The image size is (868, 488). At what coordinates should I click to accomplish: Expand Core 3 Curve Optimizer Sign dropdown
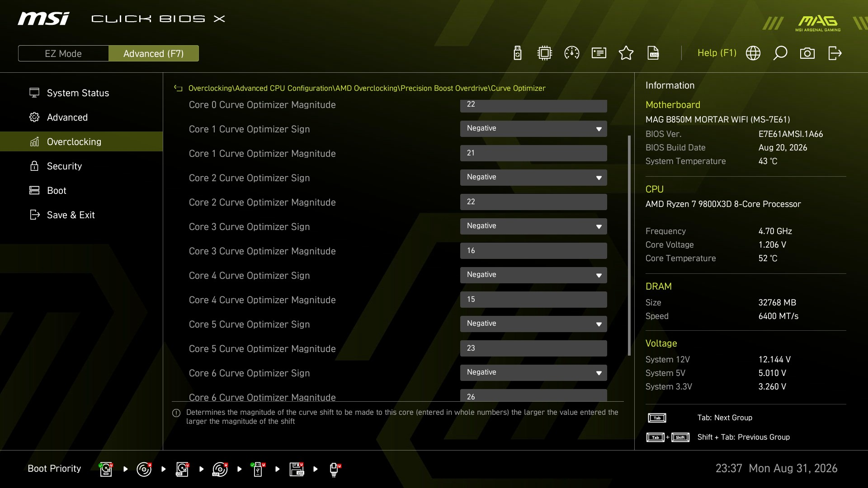tap(533, 226)
